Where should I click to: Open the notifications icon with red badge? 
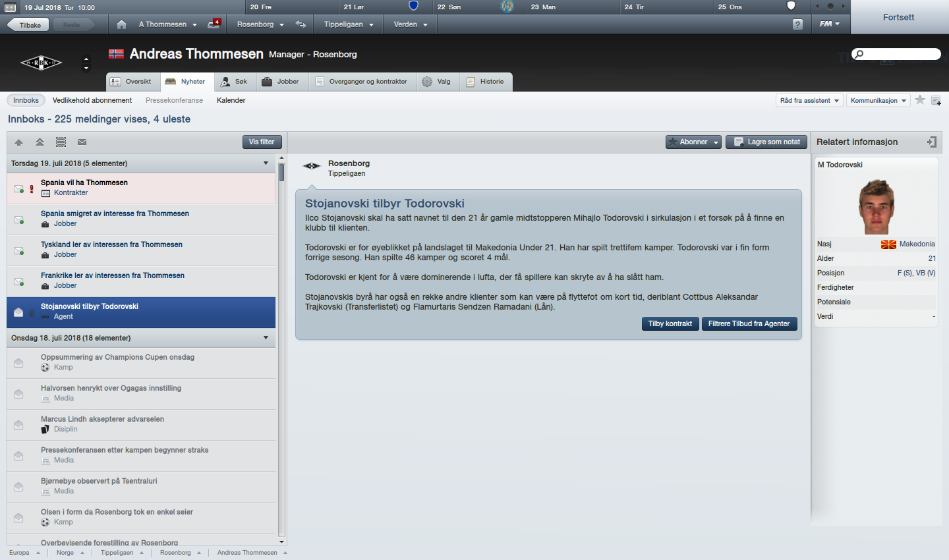coord(214,24)
